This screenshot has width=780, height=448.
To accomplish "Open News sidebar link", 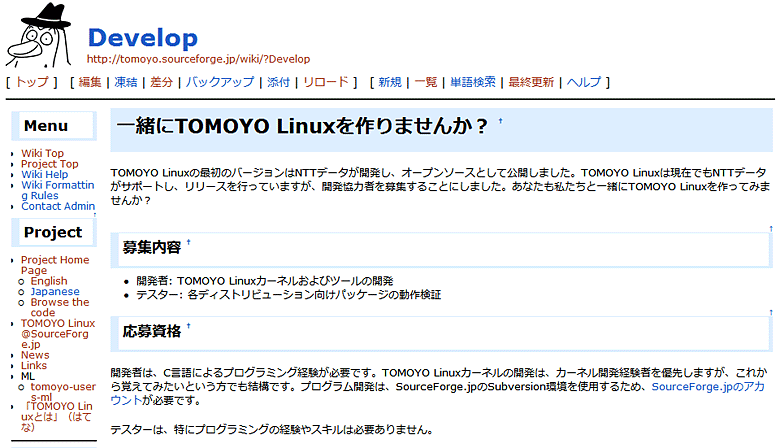I will [x=35, y=355].
